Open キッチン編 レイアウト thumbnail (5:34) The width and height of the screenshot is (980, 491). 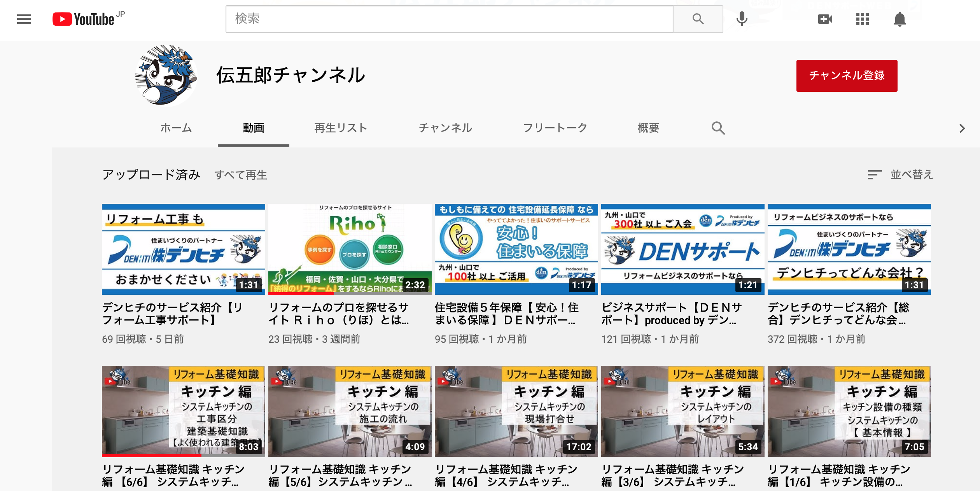click(683, 411)
